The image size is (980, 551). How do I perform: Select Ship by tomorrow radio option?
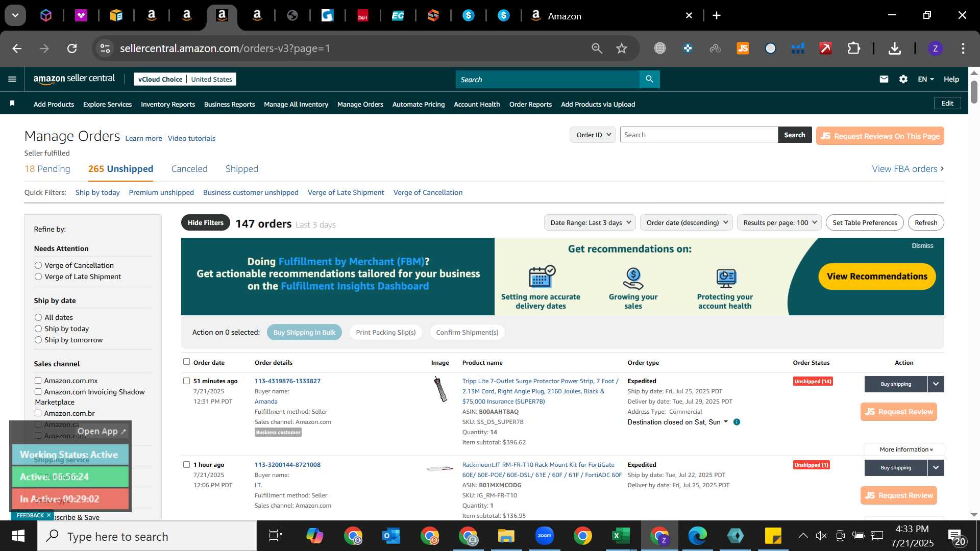[38, 340]
